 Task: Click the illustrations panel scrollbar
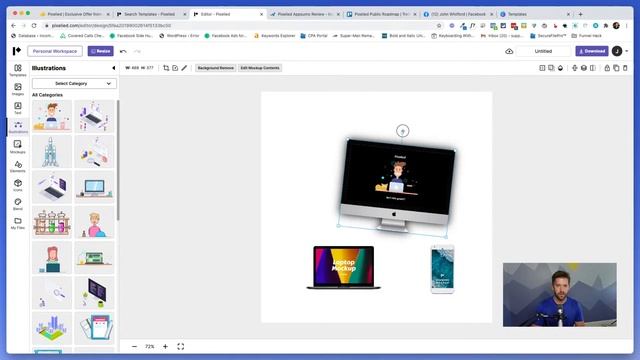118,160
